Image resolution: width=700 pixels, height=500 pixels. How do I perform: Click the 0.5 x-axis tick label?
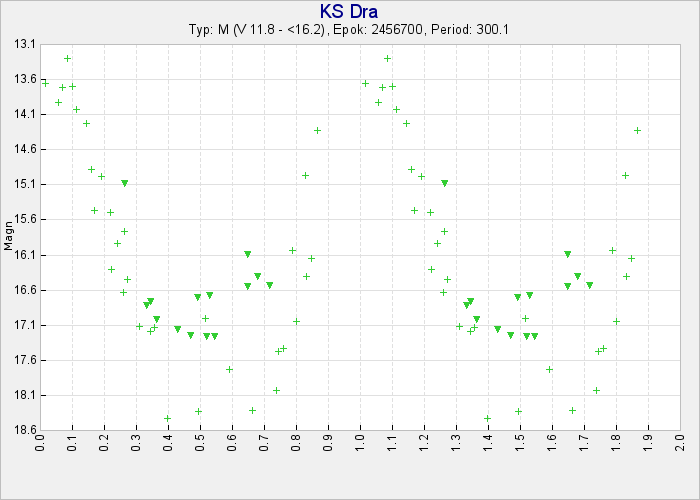coord(201,444)
